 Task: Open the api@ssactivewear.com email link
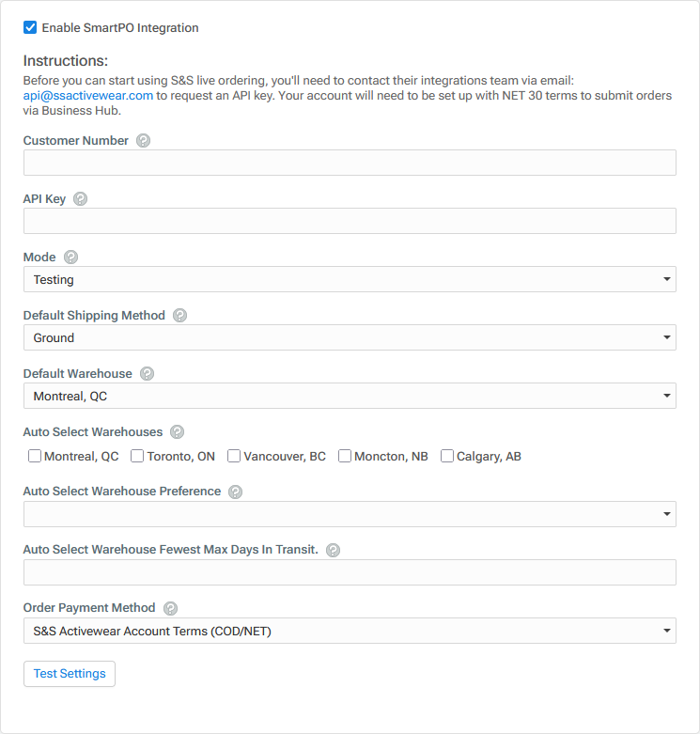88,96
